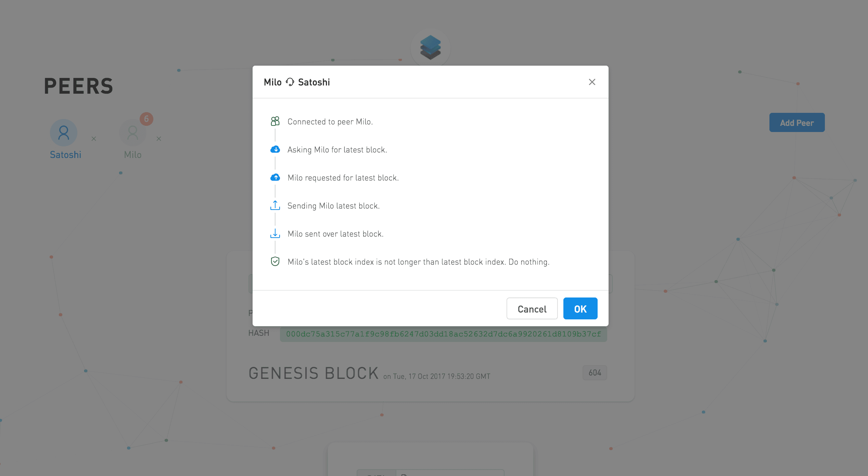Remove peer Milo with the x
This screenshot has width=868, height=476.
click(x=159, y=139)
